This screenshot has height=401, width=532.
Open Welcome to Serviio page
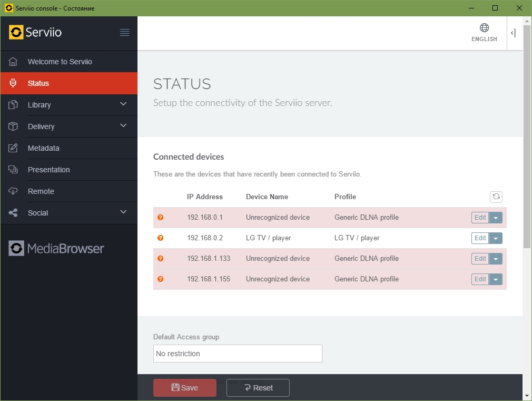click(60, 62)
